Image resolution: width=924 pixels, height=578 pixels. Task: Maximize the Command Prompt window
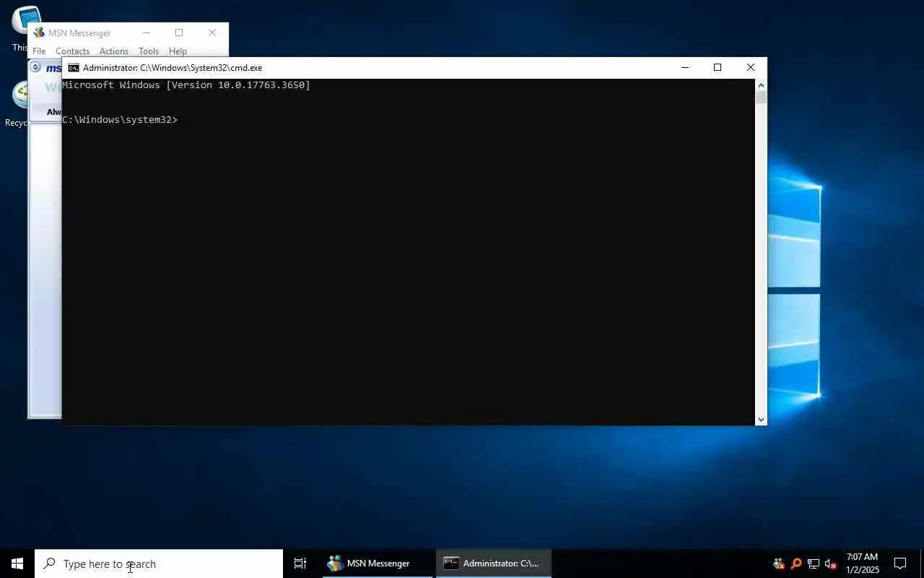click(x=718, y=67)
